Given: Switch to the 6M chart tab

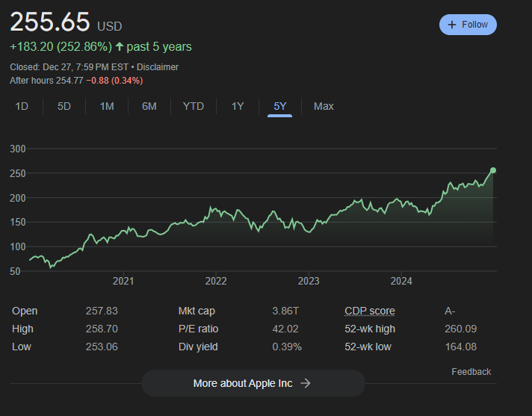Looking at the screenshot, I should click(149, 107).
